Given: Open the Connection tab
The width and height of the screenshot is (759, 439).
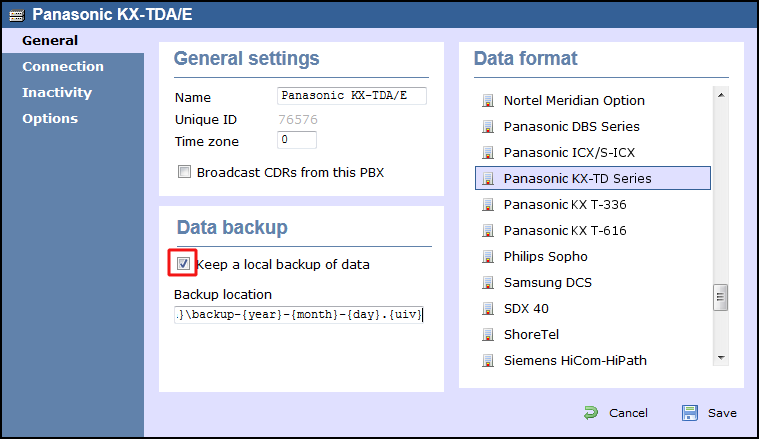Looking at the screenshot, I should click(x=63, y=66).
